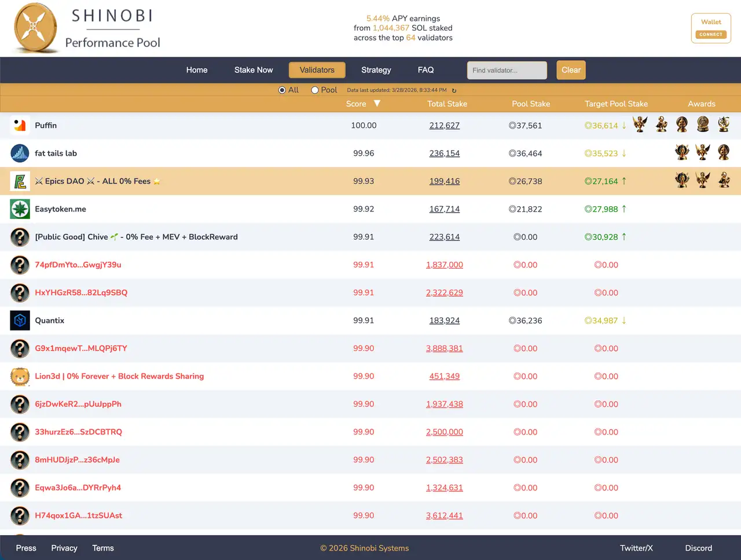Click inside the Find validator search field
Screen dimensions: 741x560
pyautogui.click(x=507, y=69)
